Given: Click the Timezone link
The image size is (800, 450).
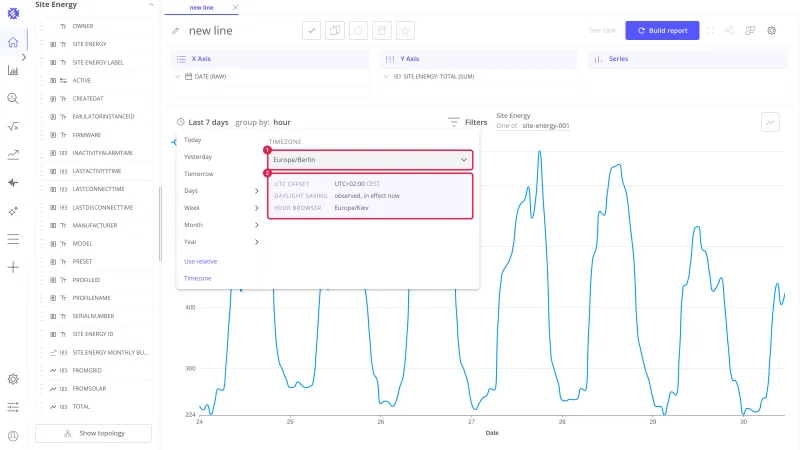Looking at the screenshot, I should point(197,279).
